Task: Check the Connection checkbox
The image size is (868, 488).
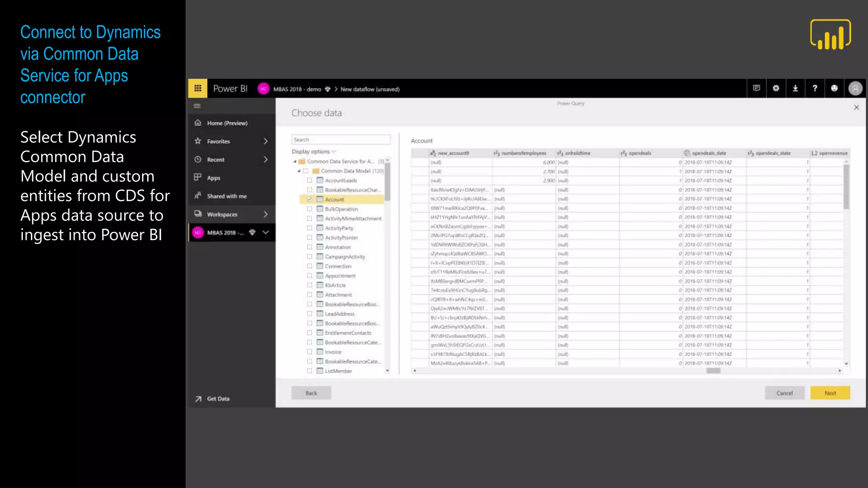Action: click(309, 266)
